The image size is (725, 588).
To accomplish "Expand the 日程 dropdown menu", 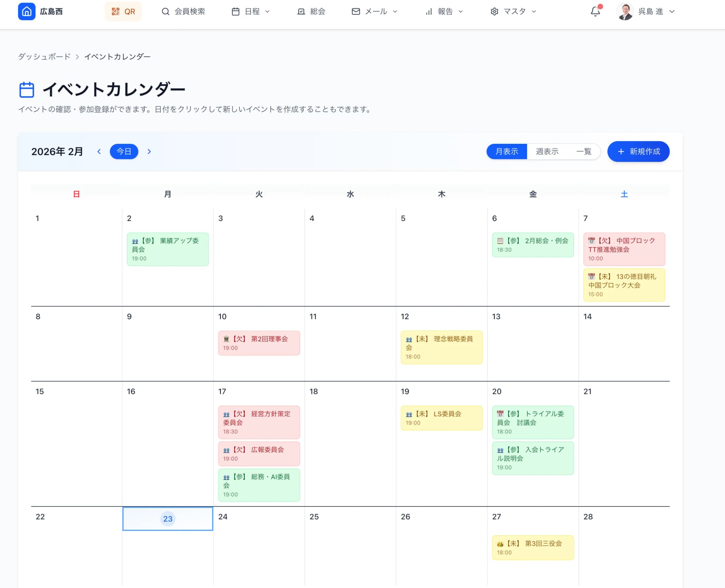I will click(x=268, y=11).
